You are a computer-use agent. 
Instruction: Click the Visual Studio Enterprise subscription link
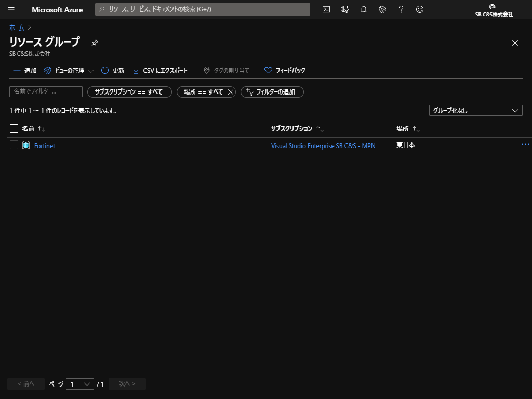pos(323,146)
